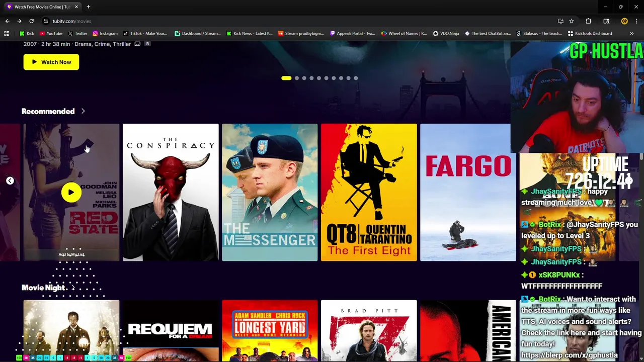Open the YouTube bookmark
The width and height of the screenshot is (644, 362).
(x=51, y=34)
